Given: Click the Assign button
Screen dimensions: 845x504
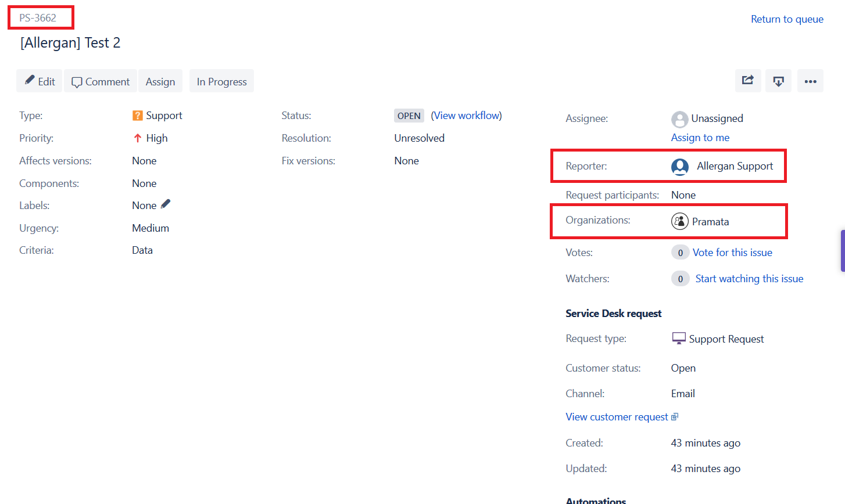Looking at the screenshot, I should coord(160,81).
